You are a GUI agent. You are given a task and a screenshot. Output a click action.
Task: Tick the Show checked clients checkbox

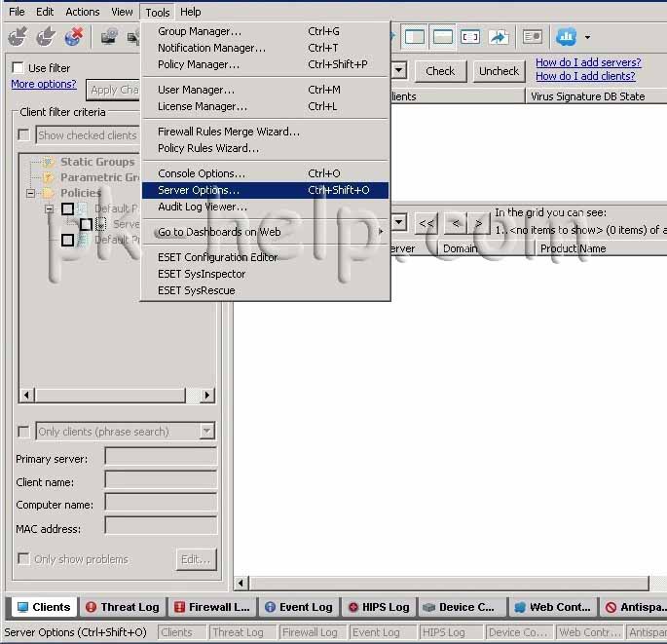tap(23, 135)
